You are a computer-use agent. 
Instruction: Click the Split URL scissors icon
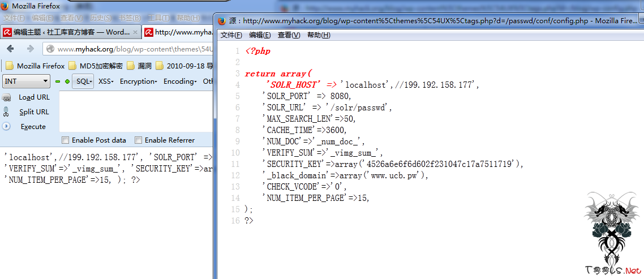click(x=6, y=111)
